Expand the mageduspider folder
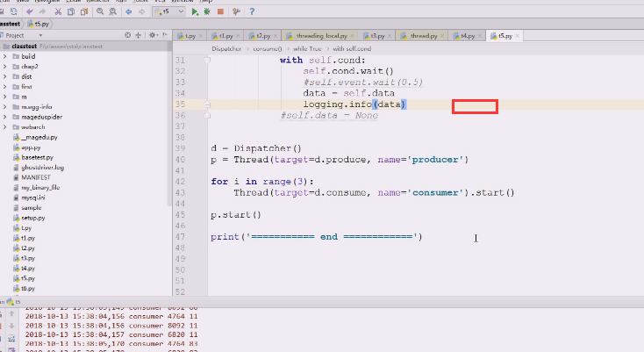 (5, 117)
